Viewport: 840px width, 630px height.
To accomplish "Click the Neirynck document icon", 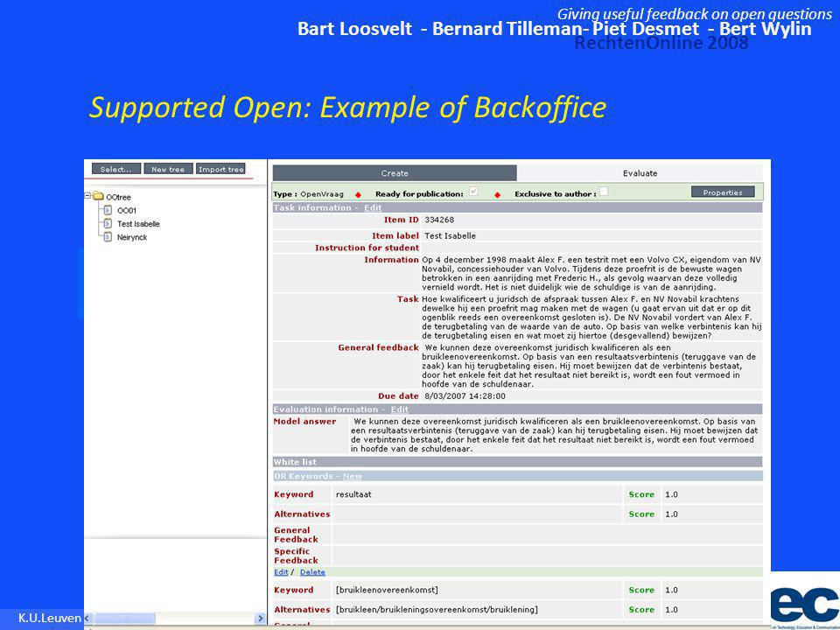I will pyautogui.click(x=108, y=237).
